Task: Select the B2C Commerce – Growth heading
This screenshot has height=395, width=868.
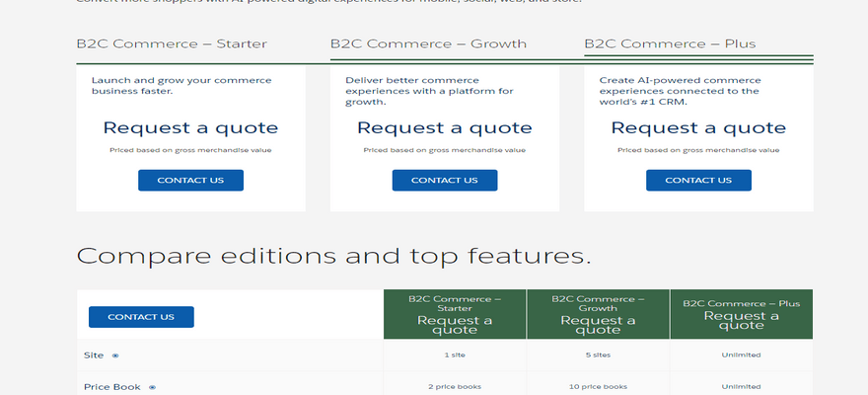Action: click(428, 43)
